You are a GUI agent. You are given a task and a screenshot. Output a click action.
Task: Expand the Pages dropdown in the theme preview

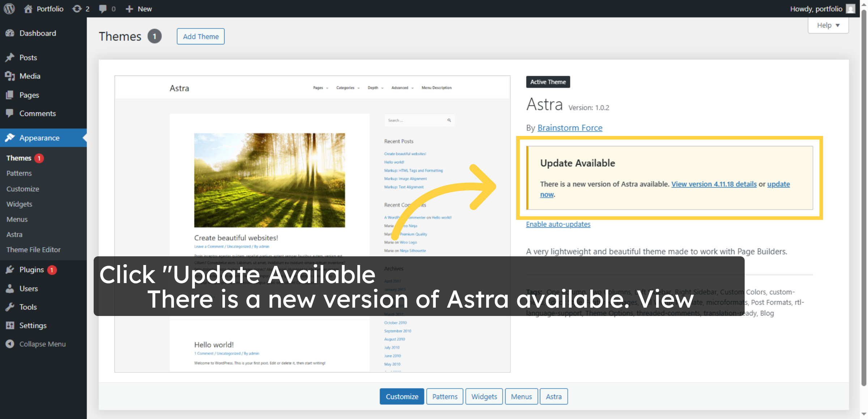[x=320, y=87]
